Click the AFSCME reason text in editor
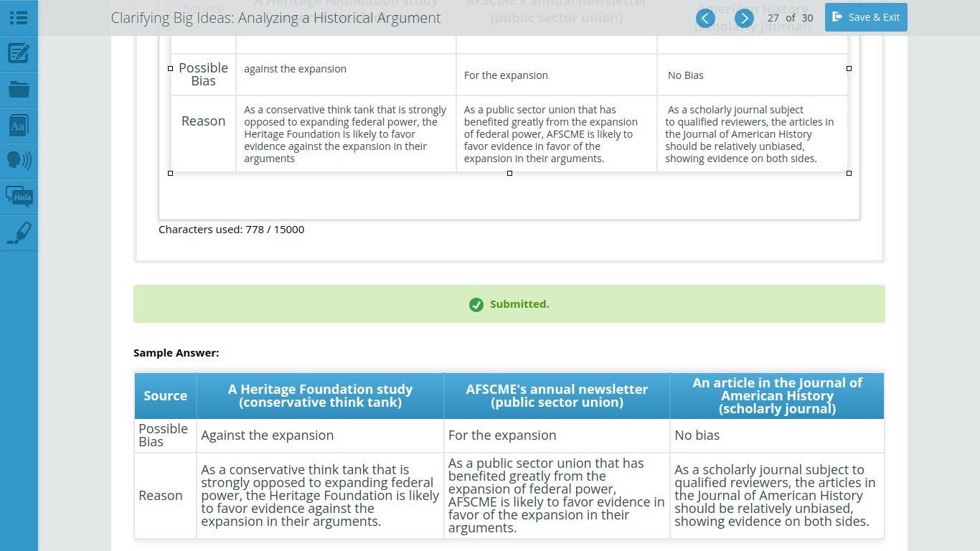 pyautogui.click(x=551, y=134)
